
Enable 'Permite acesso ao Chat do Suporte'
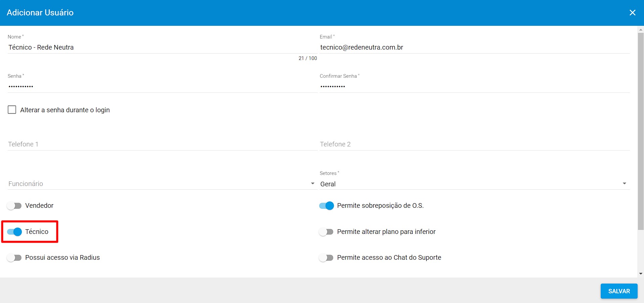pyautogui.click(x=326, y=258)
